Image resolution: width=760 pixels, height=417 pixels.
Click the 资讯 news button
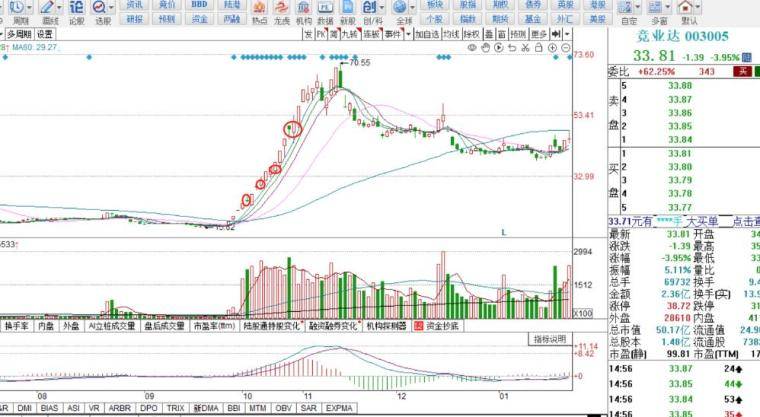[134, 5]
